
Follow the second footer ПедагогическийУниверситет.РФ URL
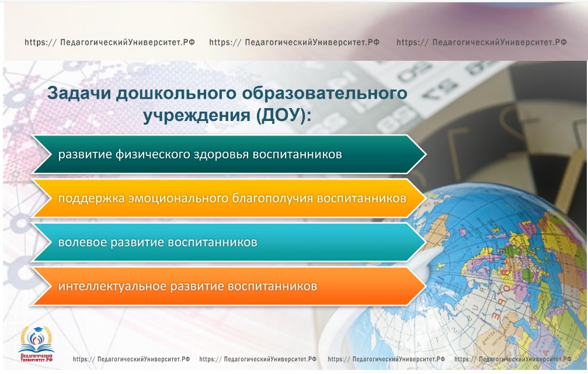258,359
